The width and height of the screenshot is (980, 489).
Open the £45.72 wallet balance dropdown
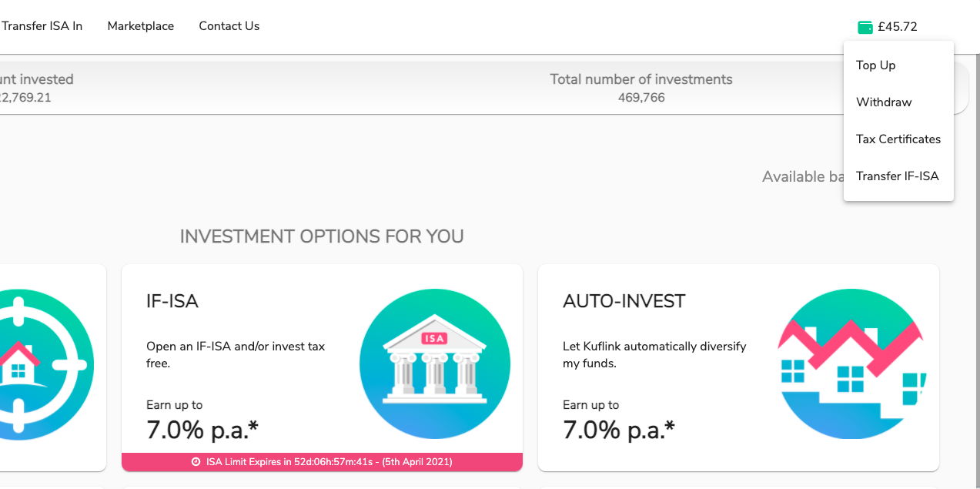tap(888, 27)
